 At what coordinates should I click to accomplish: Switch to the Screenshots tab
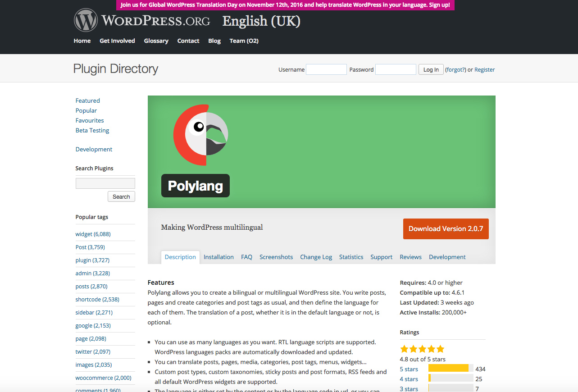pyautogui.click(x=276, y=257)
